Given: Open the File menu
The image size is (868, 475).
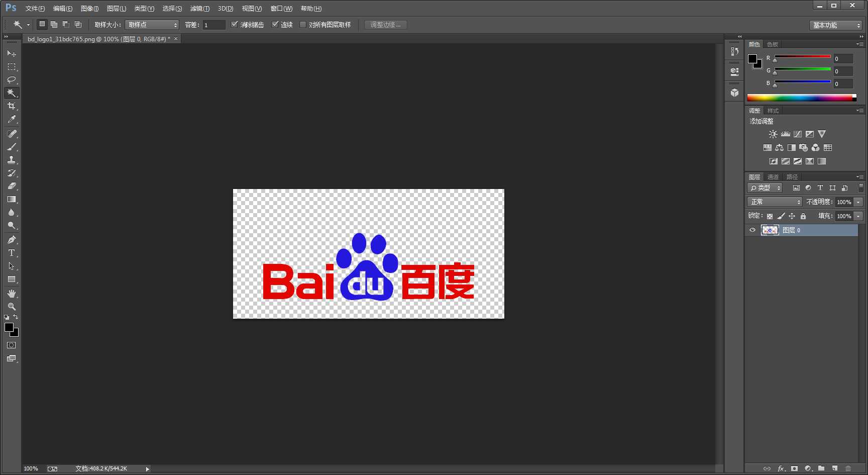Looking at the screenshot, I should click(x=35, y=9).
